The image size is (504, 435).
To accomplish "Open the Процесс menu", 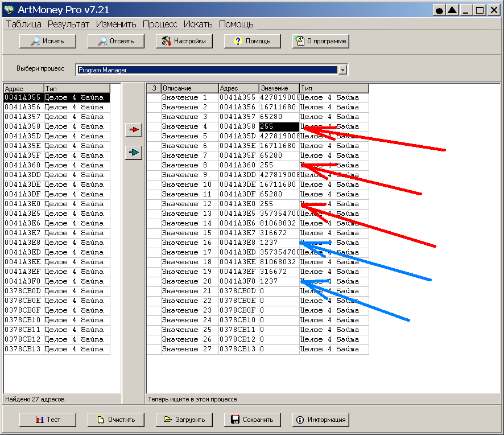I will 159,24.
